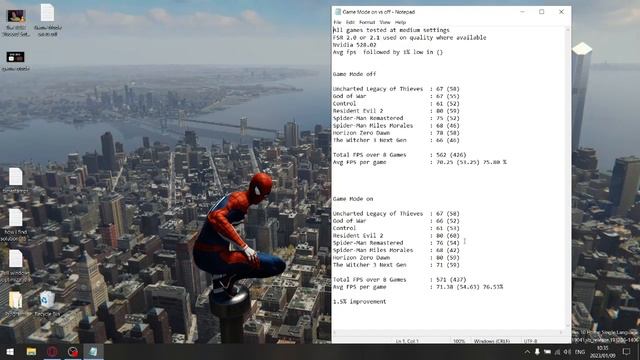Click 'Horizon Zero Dawn : 80 (59)' line
The width and height of the screenshot is (640, 360).
[x=396, y=258]
